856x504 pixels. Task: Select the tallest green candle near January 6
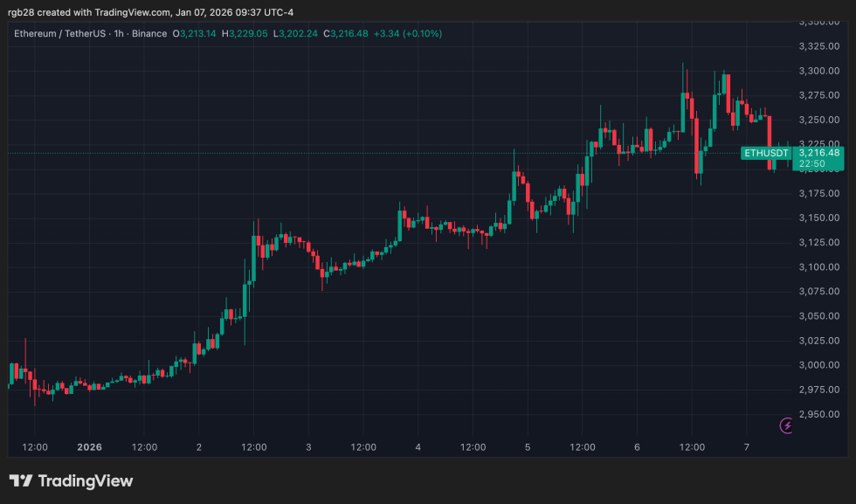pyautogui.click(x=683, y=114)
